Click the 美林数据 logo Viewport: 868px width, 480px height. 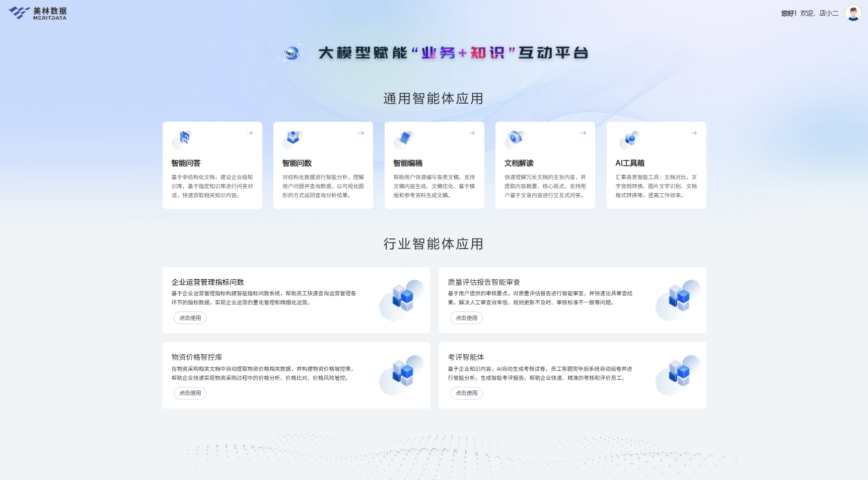coord(38,13)
